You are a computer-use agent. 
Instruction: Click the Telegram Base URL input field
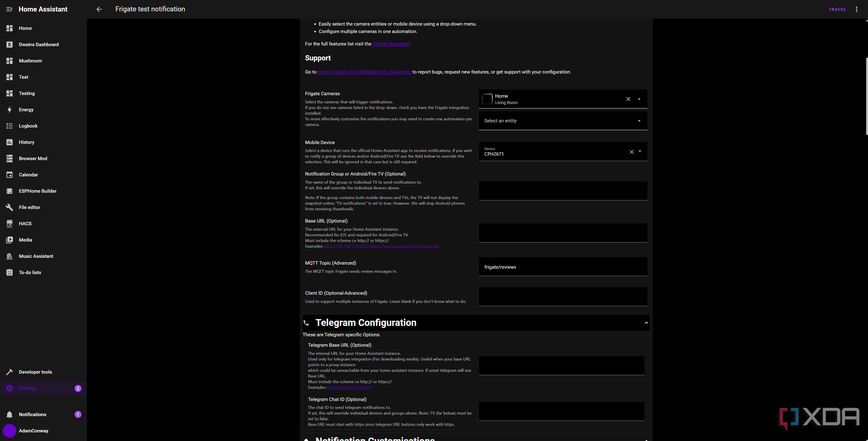pyautogui.click(x=561, y=365)
